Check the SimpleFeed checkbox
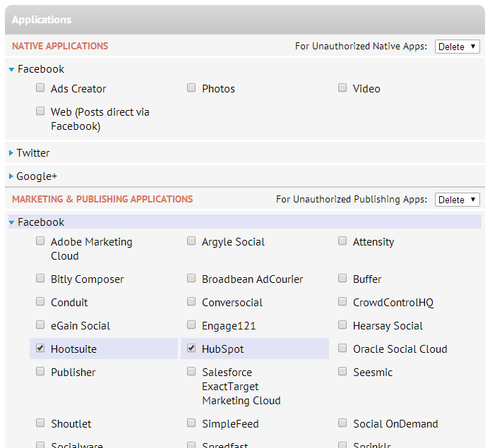The image size is (490, 448). [191, 423]
